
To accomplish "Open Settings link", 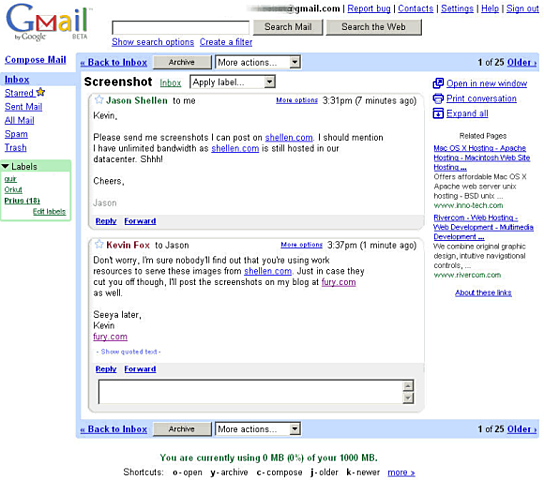I will [457, 8].
